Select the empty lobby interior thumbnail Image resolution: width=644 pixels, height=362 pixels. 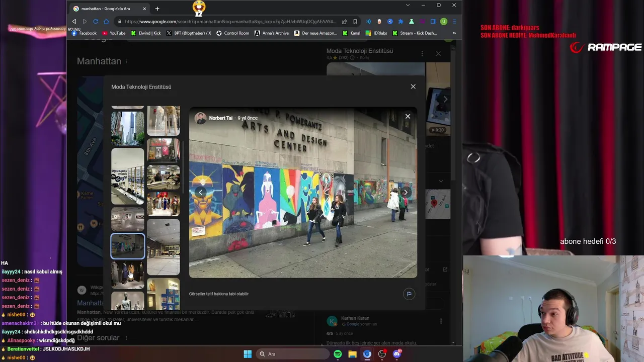pyautogui.click(x=163, y=247)
